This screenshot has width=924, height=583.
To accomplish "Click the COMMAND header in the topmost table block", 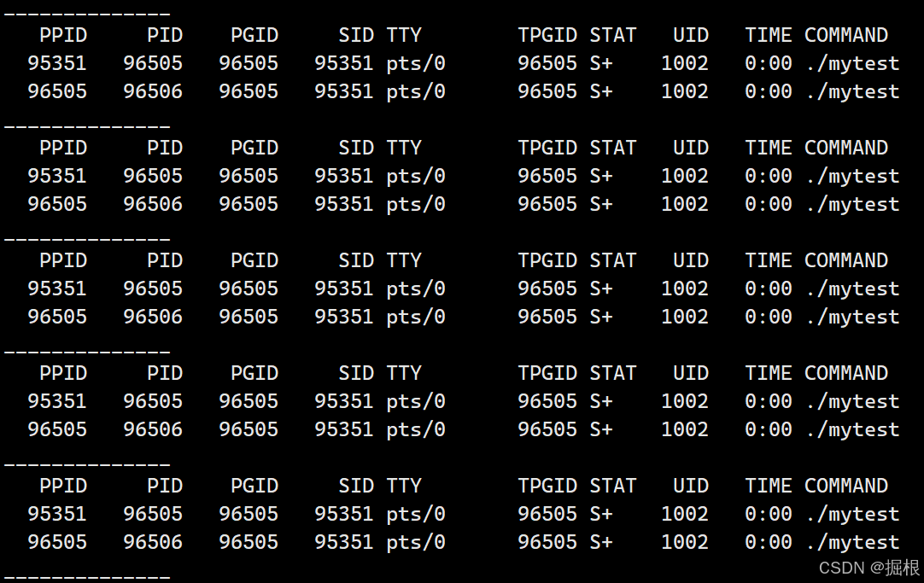I will click(845, 35).
